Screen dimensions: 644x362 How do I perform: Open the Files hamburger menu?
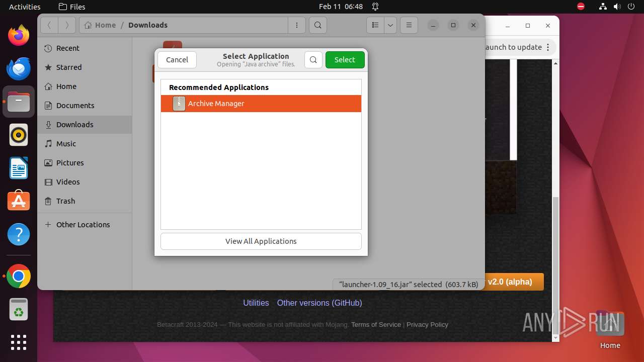pyautogui.click(x=409, y=25)
